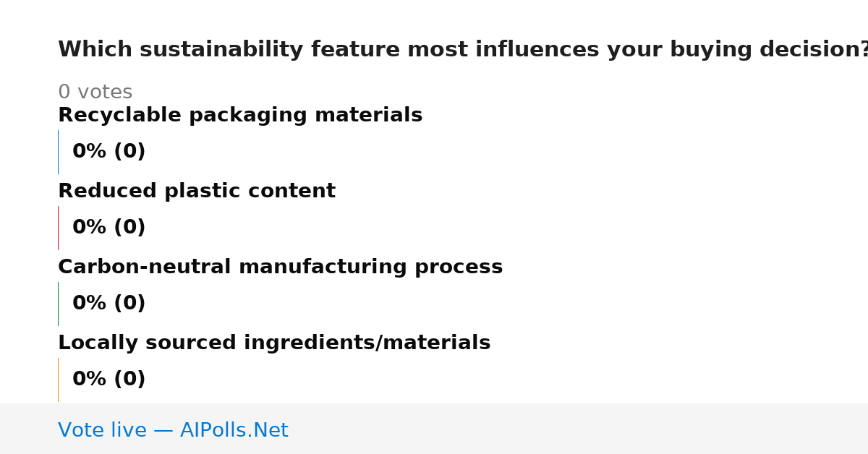Screen dimensions: 868x454
Task: Choose Carbon-neutral manufacturing process option
Action: [280, 267]
